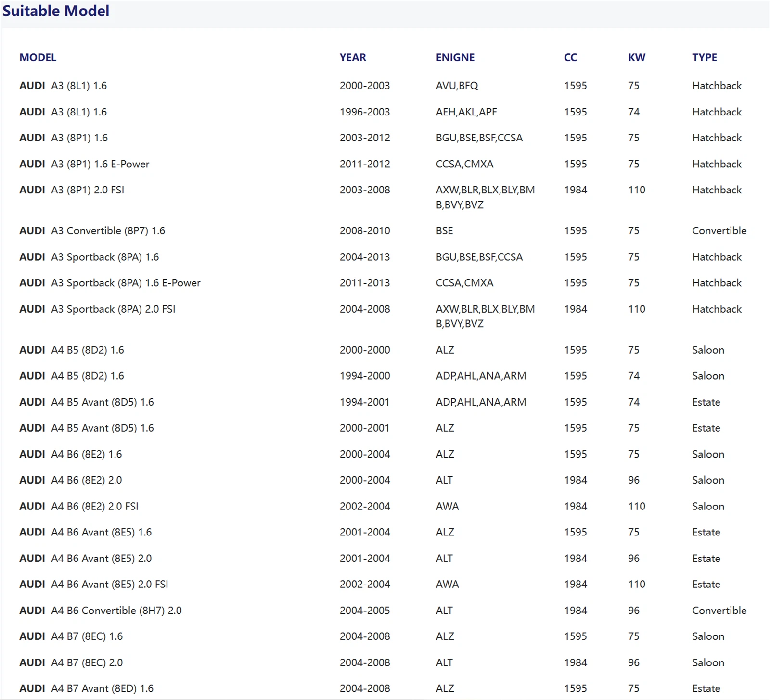The image size is (770, 700).
Task: Select model AUDI A4 B6 (8E2) 2.0
Action: click(71, 480)
